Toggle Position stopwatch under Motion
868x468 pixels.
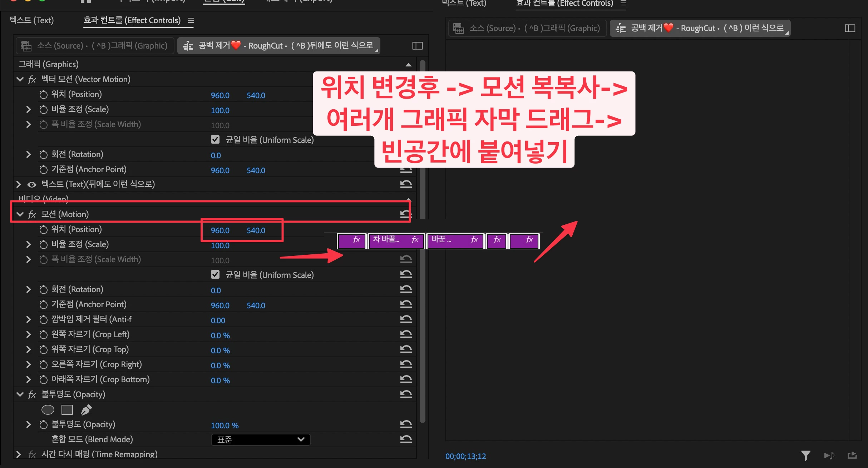tap(43, 229)
